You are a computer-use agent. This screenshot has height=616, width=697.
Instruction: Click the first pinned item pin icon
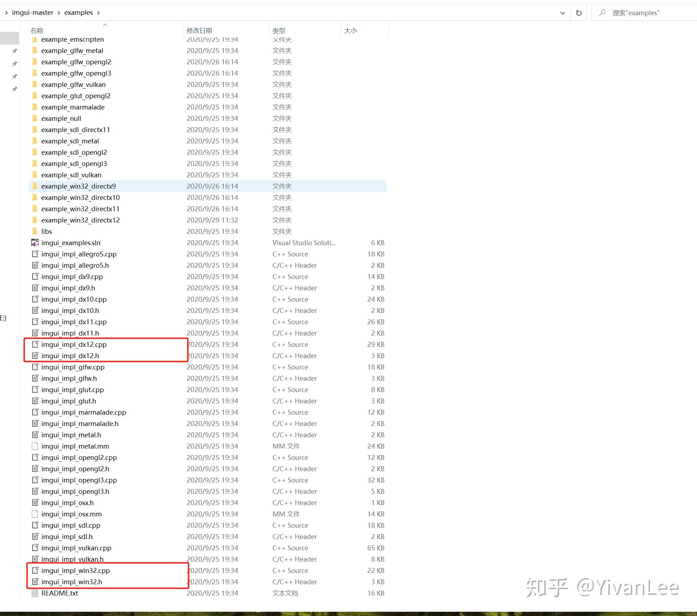tap(14, 51)
